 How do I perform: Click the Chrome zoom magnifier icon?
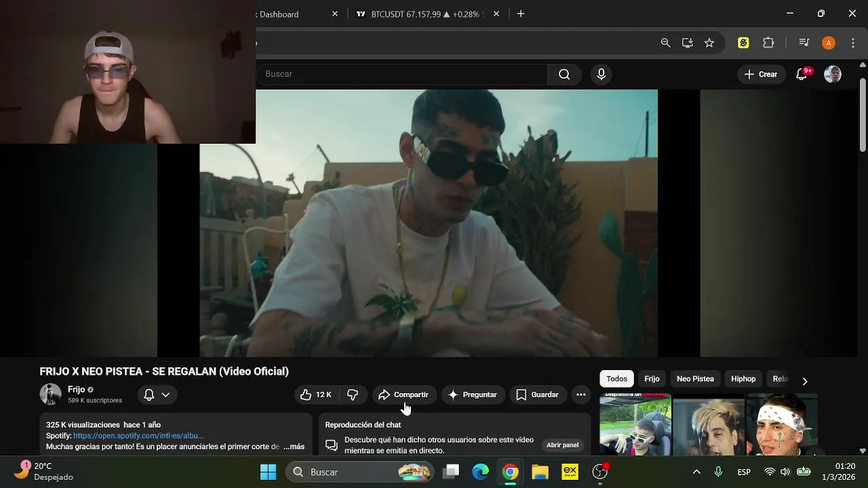(x=665, y=43)
